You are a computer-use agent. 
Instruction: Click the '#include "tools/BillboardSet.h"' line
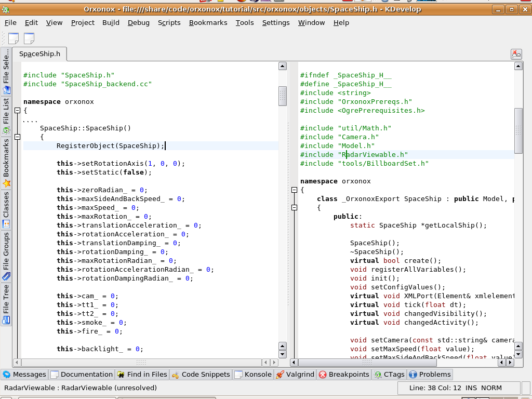(x=364, y=163)
